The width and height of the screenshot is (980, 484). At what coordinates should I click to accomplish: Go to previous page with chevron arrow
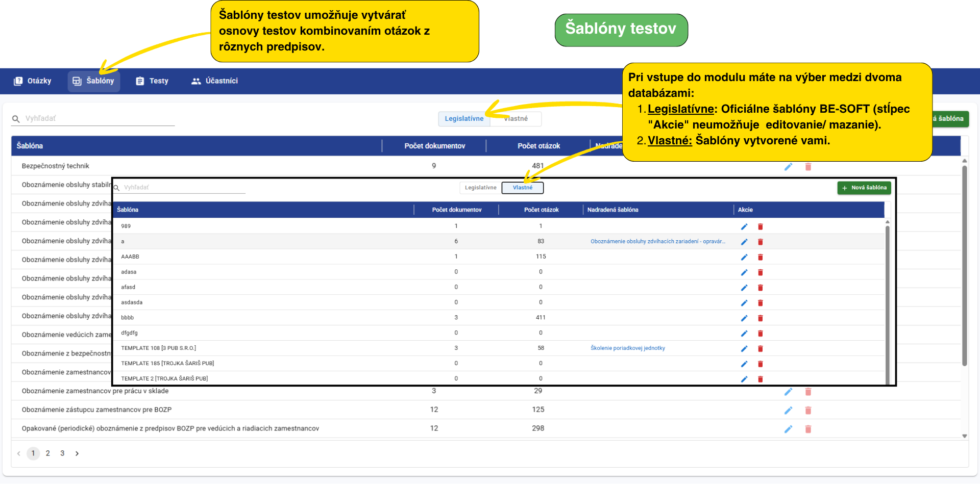19,453
